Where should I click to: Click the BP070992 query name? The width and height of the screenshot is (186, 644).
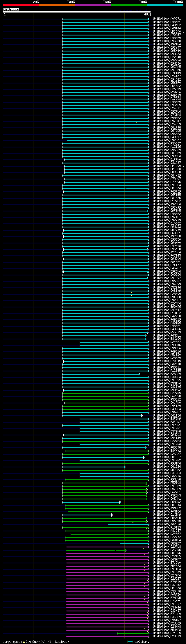pyautogui.click(x=11, y=9)
